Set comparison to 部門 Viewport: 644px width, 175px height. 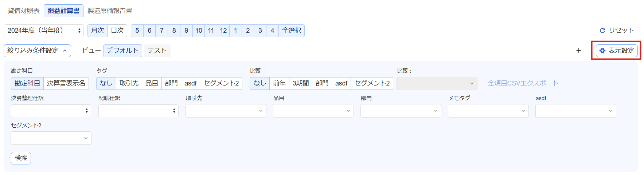click(x=322, y=83)
